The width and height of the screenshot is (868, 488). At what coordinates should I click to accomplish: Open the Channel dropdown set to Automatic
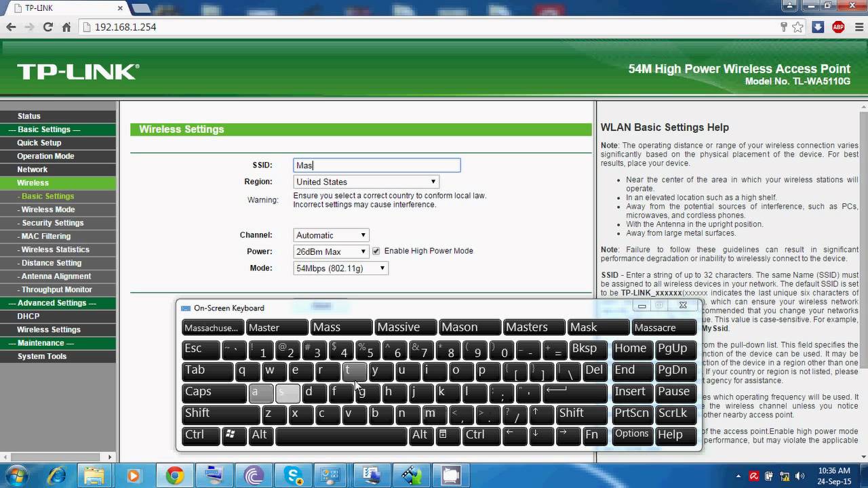point(331,235)
